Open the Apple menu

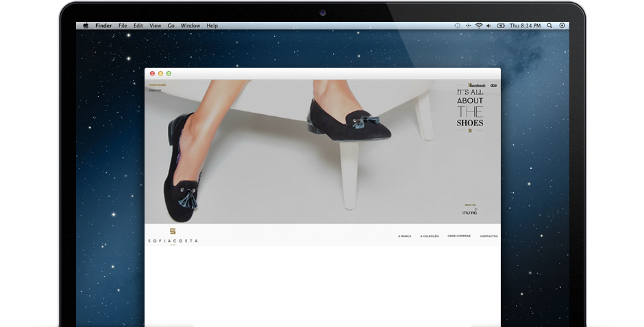86,25
